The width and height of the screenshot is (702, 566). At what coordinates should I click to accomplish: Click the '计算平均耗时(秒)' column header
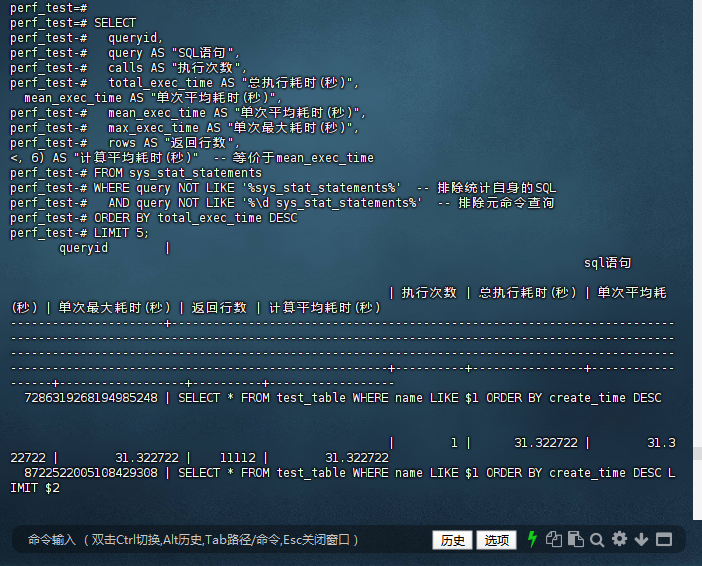click(325, 308)
